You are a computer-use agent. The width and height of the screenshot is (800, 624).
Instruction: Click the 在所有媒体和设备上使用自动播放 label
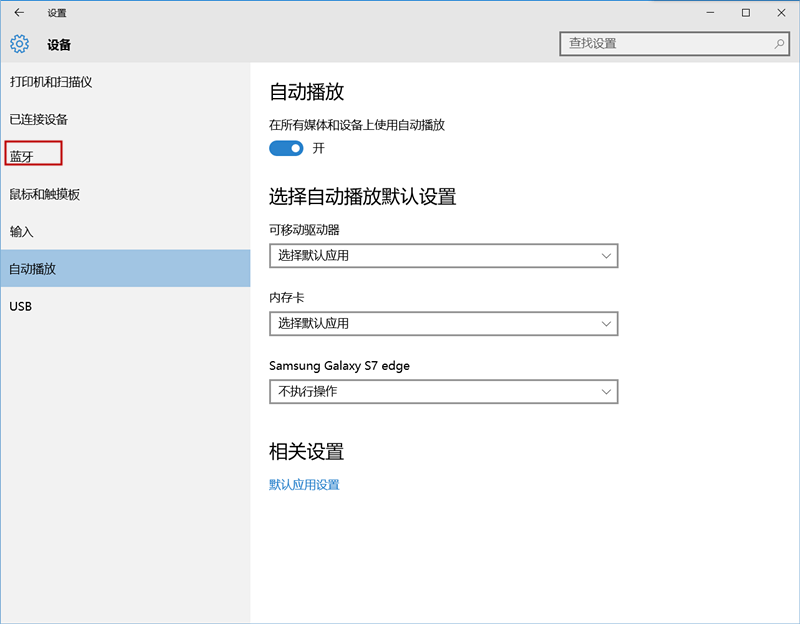[357, 125]
